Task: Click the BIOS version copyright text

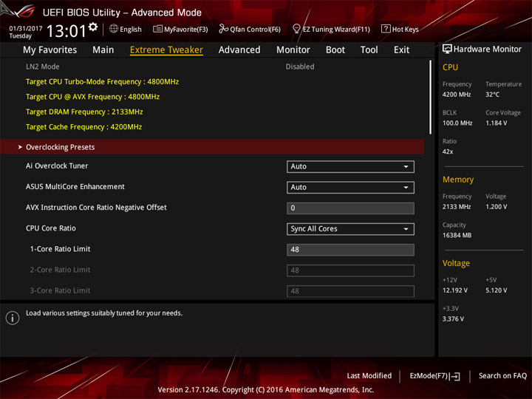Action: point(266,390)
